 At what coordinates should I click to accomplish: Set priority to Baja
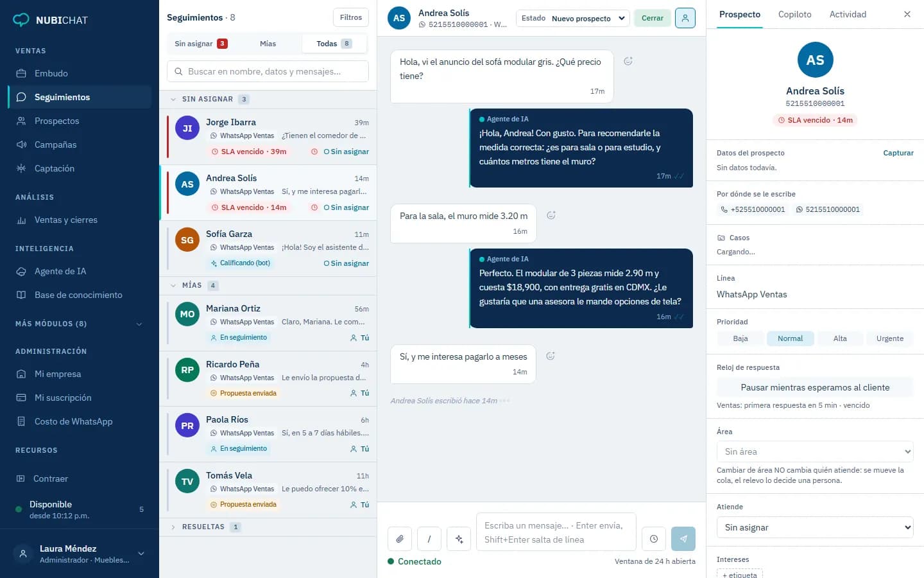(740, 338)
